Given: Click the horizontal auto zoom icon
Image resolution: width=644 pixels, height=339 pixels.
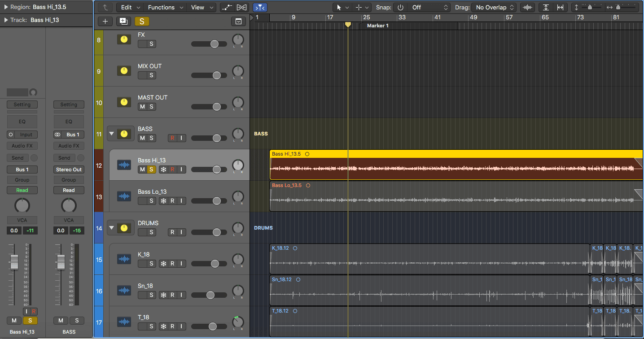Looking at the screenshot, I should [560, 7].
